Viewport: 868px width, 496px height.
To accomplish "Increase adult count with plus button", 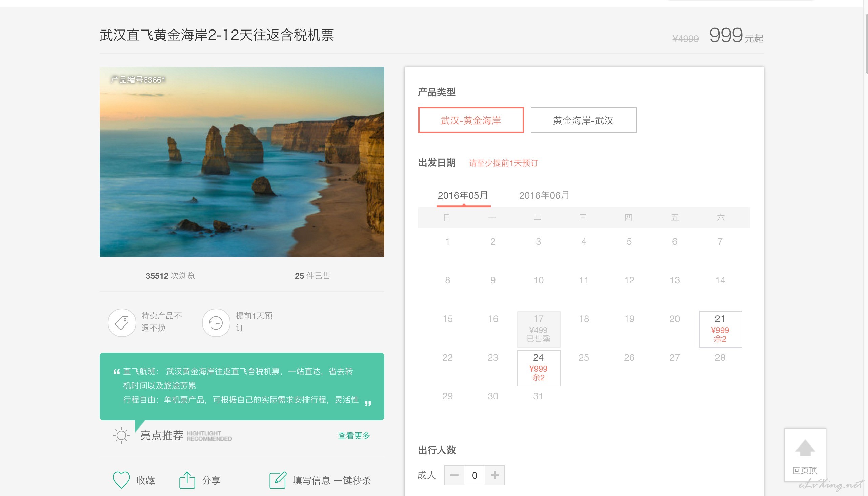I will (495, 475).
